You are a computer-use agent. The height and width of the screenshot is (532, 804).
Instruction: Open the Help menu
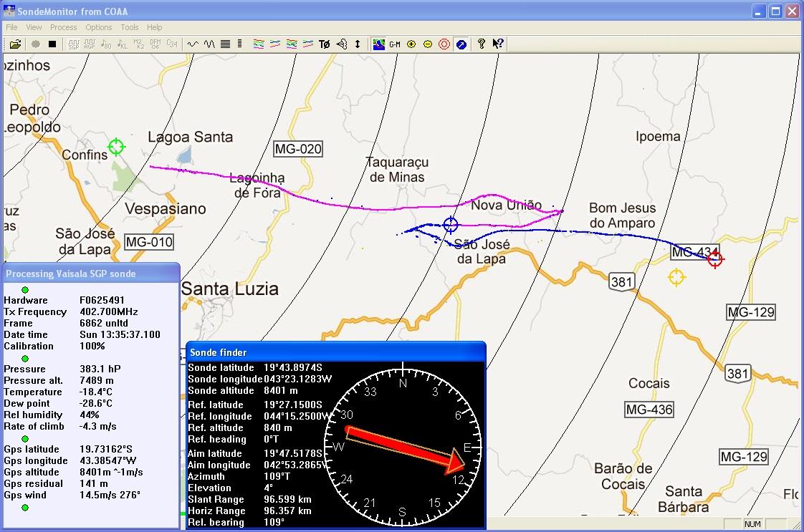tap(154, 27)
